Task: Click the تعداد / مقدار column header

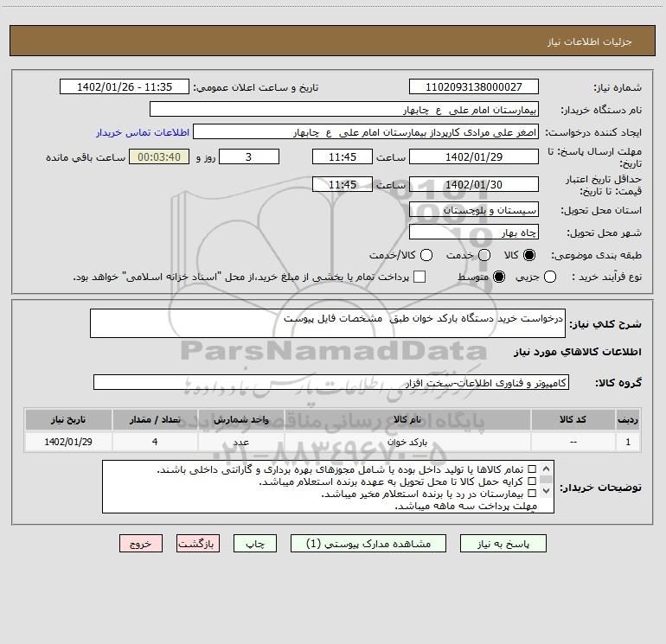Action: pyautogui.click(x=155, y=420)
